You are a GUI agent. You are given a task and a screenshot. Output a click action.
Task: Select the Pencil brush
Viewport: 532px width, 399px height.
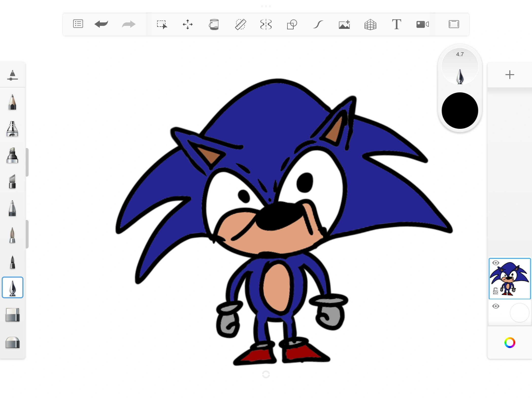pos(12,102)
